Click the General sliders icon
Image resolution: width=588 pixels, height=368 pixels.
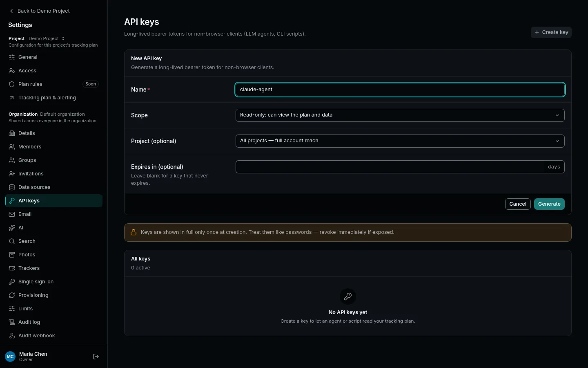click(12, 57)
